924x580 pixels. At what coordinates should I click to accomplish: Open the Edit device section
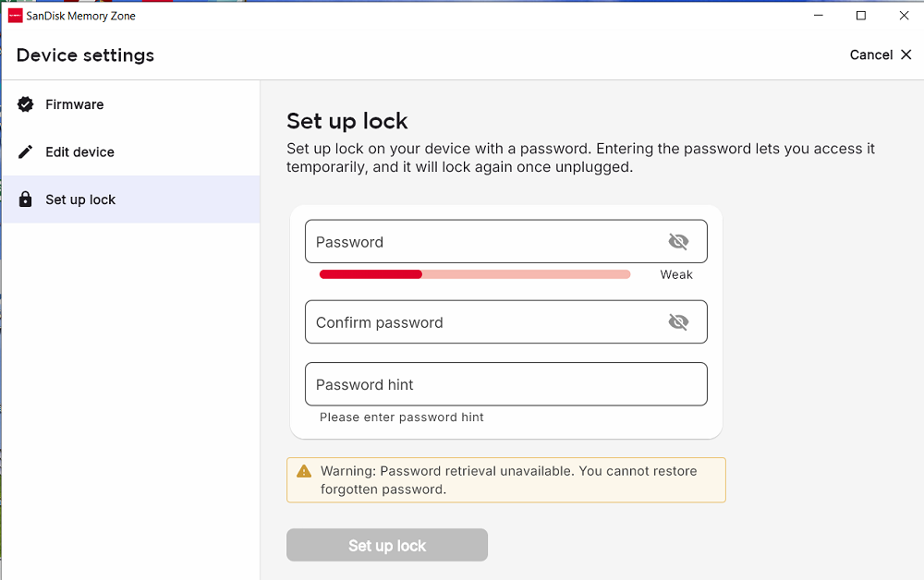point(131,151)
